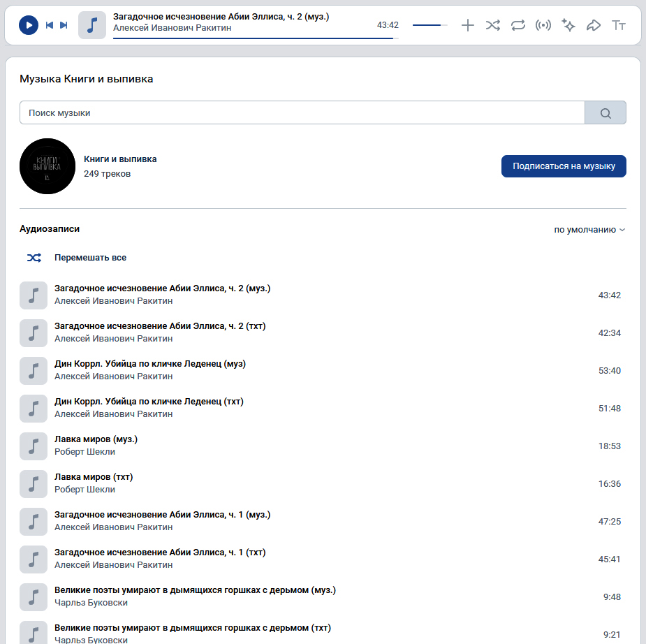Screen dimensions: 646x644
Task: Open artist Роберт Шекли under Лавка миров (тхт)
Action: pos(85,490)
